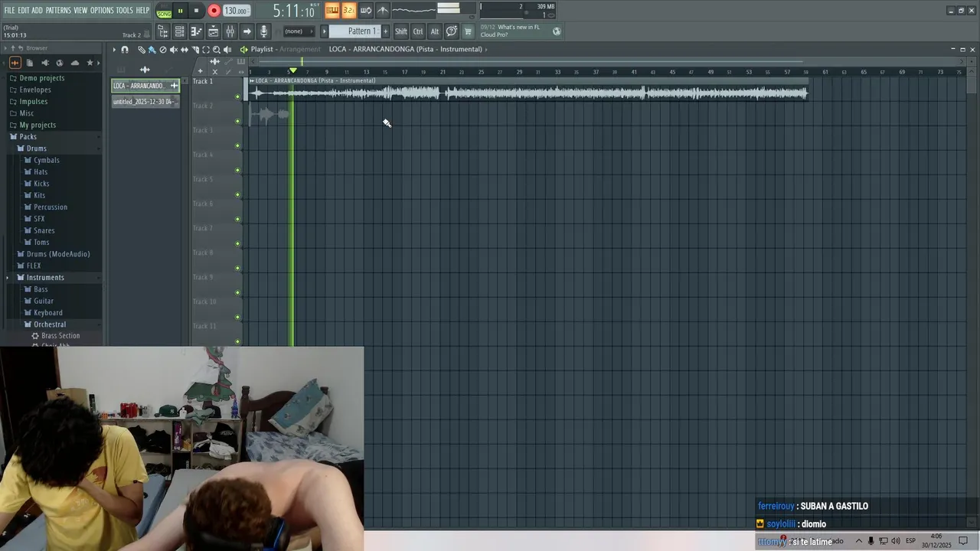The width and height of the screenshot is (980, 551).
Task: Open the Windows notification center icon
Action: coord(963,540)
